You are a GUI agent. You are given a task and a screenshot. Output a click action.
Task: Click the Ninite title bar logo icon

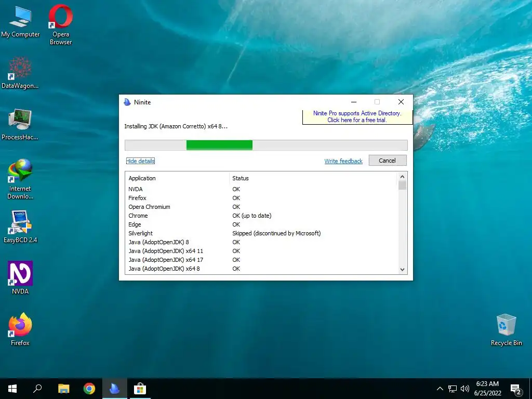tap(127, 102)
